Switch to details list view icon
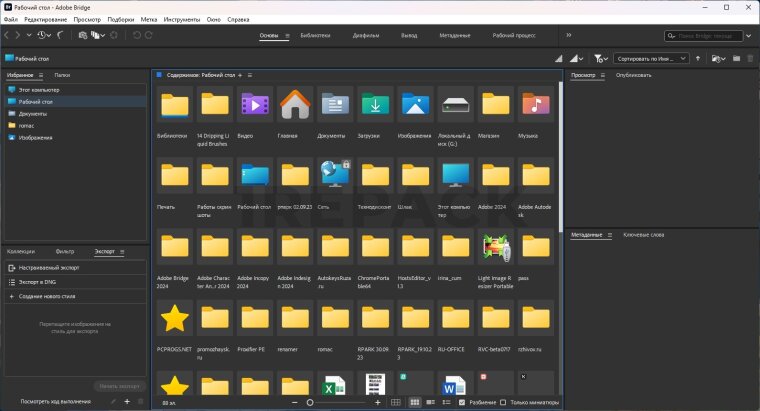 coord(429,402)
